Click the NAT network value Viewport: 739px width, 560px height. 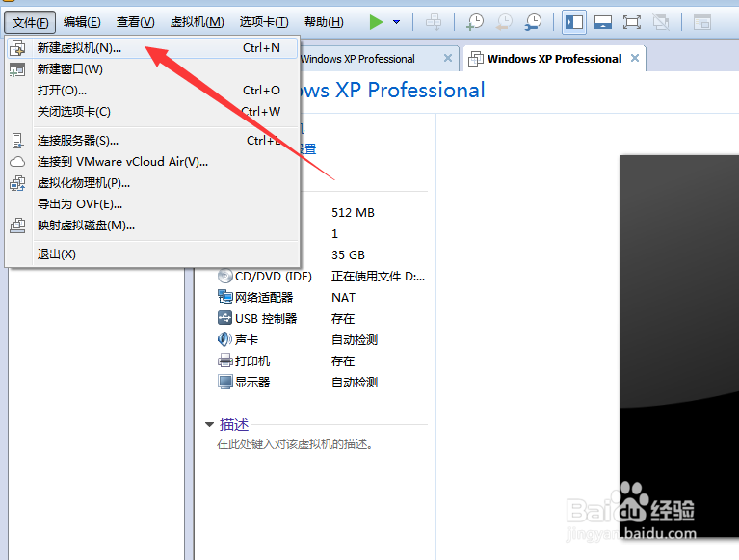pos(344,298)
